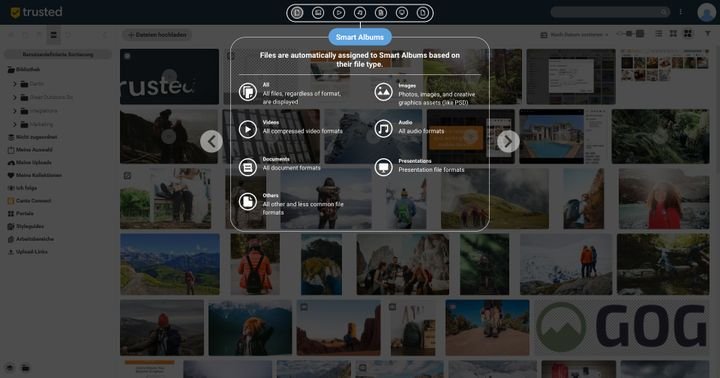Click the new folder icon at sidebar bottom

tap(26, 367)
